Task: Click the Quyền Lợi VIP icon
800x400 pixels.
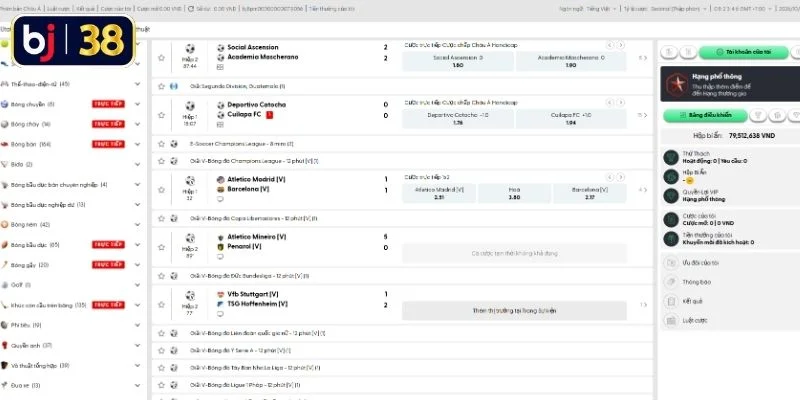Action: [x=670, y=195]
